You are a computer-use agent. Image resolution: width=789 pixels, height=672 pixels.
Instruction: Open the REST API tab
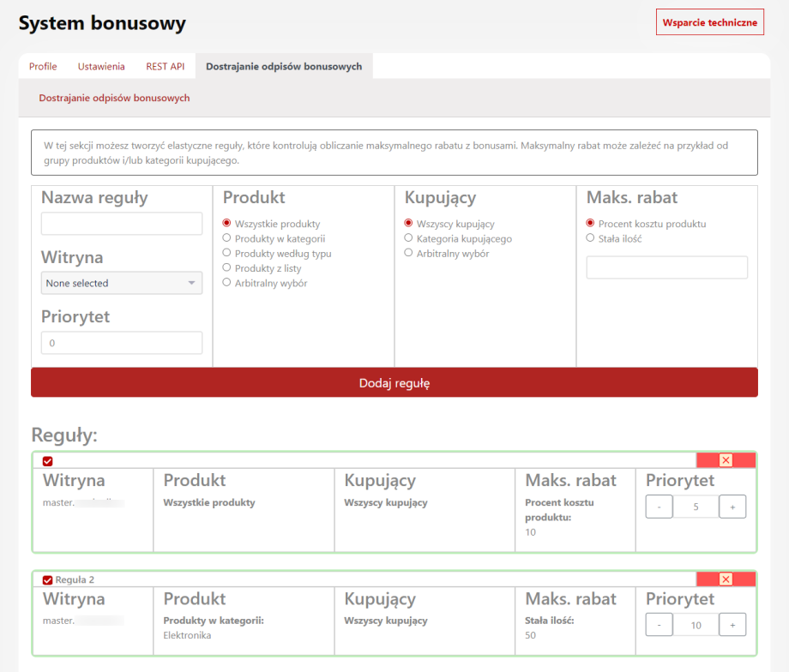[165, 67]
